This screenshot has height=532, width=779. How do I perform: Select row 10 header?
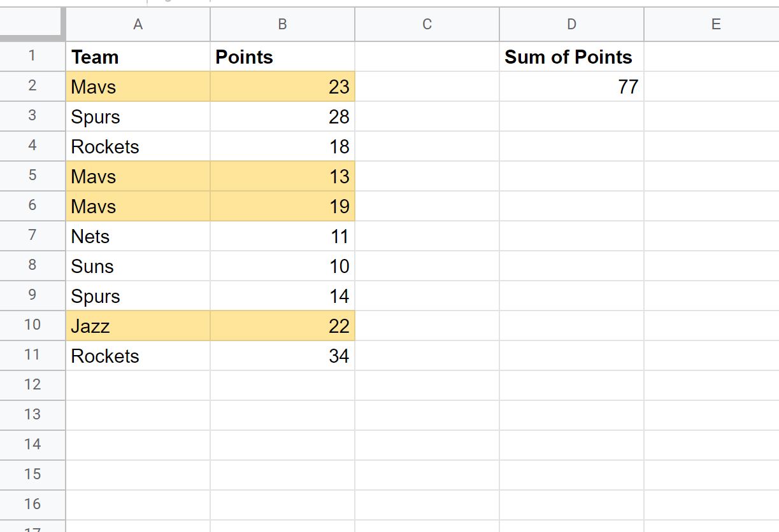32,325
